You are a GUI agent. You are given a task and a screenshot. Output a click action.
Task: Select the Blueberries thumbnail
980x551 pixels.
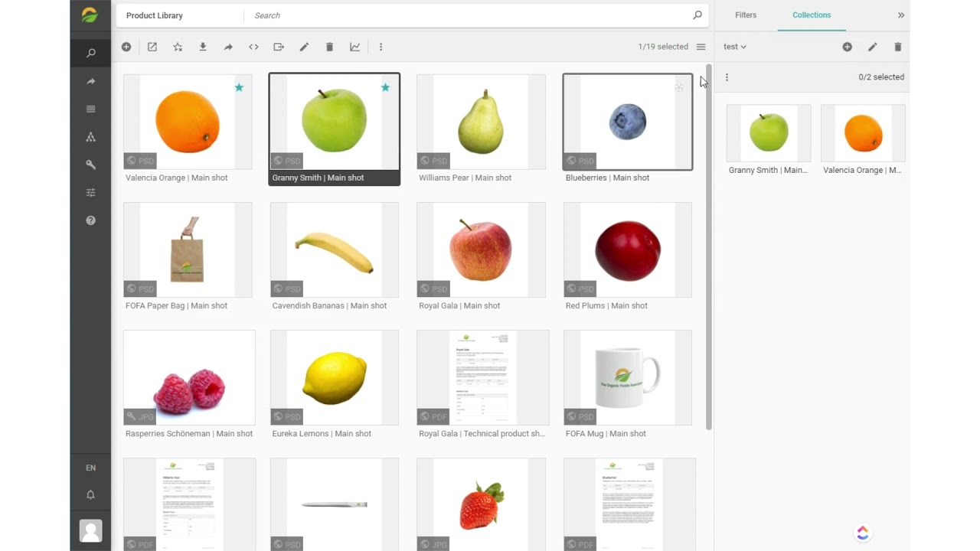[628, 122]
